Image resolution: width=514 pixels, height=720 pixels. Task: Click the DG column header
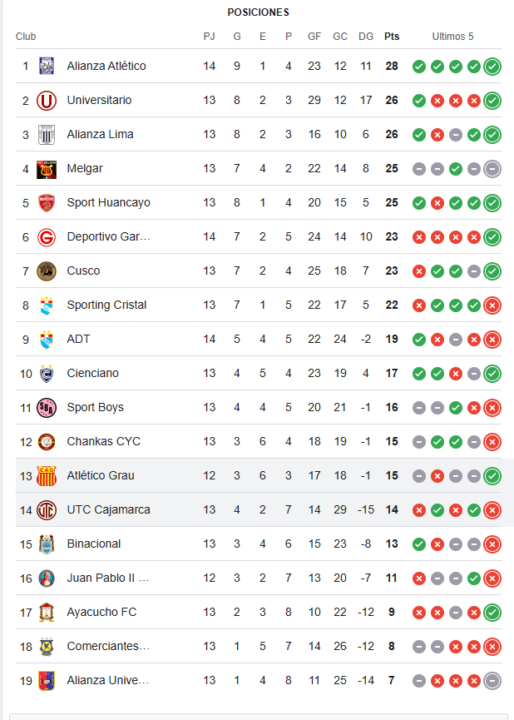(x=366, y=37)
